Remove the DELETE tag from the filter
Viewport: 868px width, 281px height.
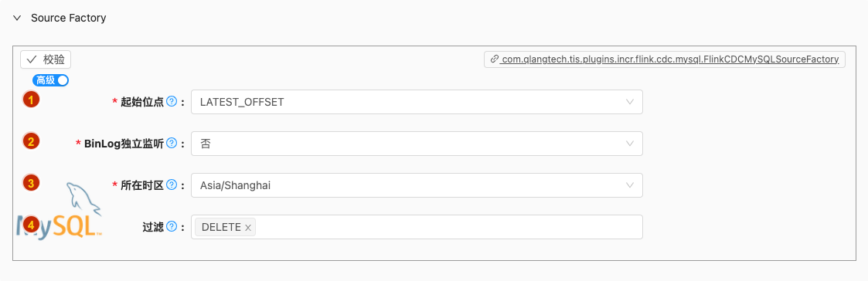tap(248, 227)
